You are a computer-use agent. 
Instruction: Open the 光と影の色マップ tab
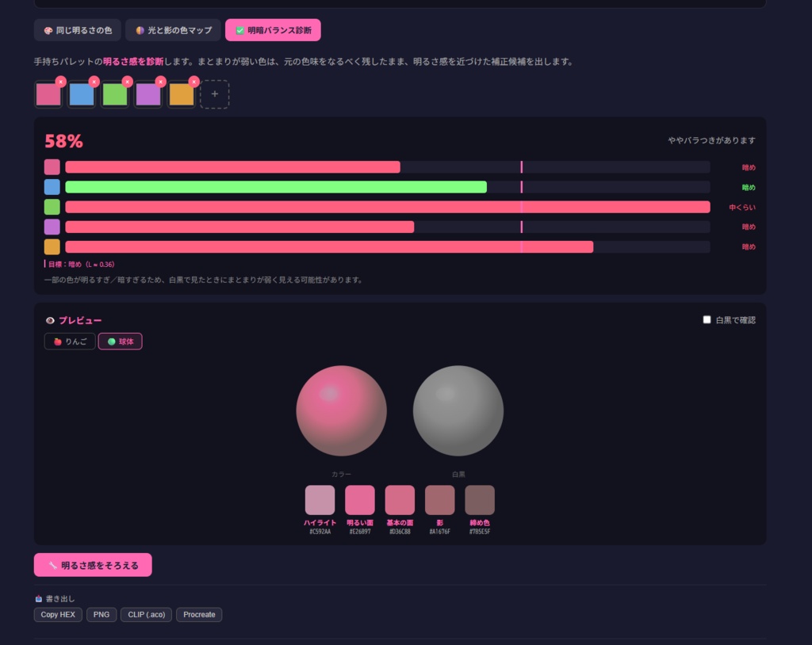click(173, 30)
